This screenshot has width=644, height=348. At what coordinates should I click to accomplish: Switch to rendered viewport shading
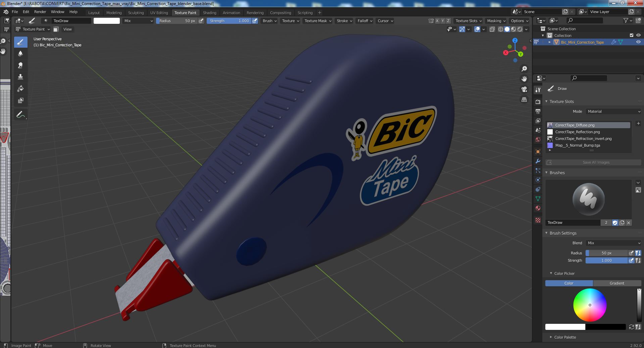click(x=520, y=29)
